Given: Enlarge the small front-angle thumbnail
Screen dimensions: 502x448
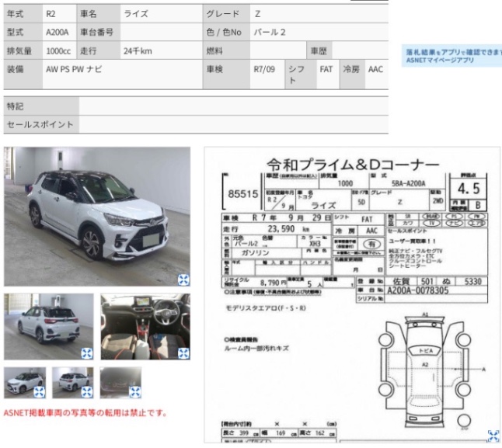Looking at the screenshot, I should 40,392.
